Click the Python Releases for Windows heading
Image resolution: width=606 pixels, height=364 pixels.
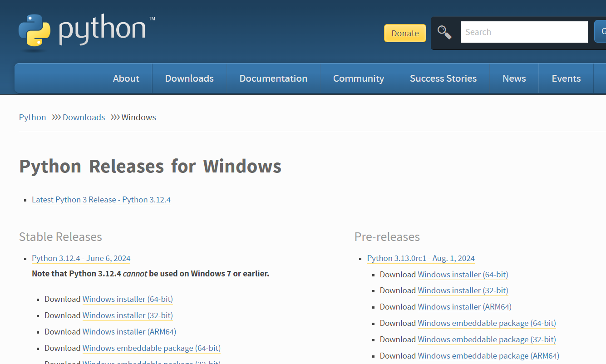coord(150,166)
